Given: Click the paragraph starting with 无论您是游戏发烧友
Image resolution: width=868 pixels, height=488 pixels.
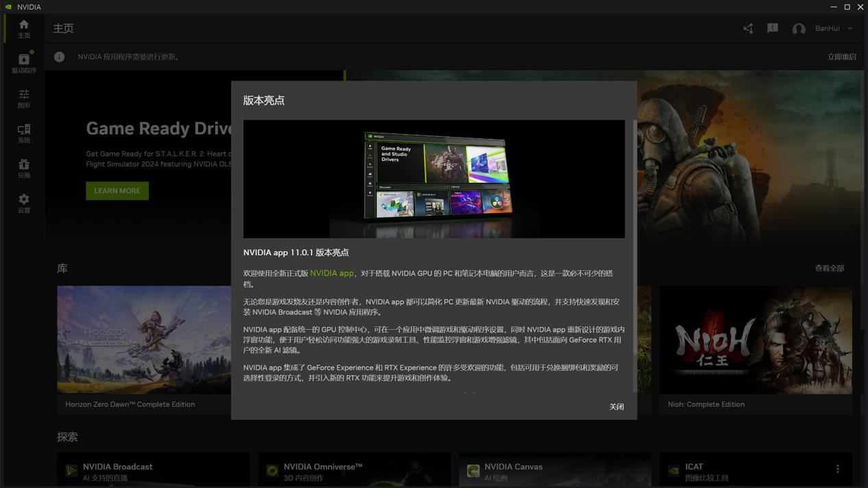Looking at the screenshot, I should coord(432,307).
